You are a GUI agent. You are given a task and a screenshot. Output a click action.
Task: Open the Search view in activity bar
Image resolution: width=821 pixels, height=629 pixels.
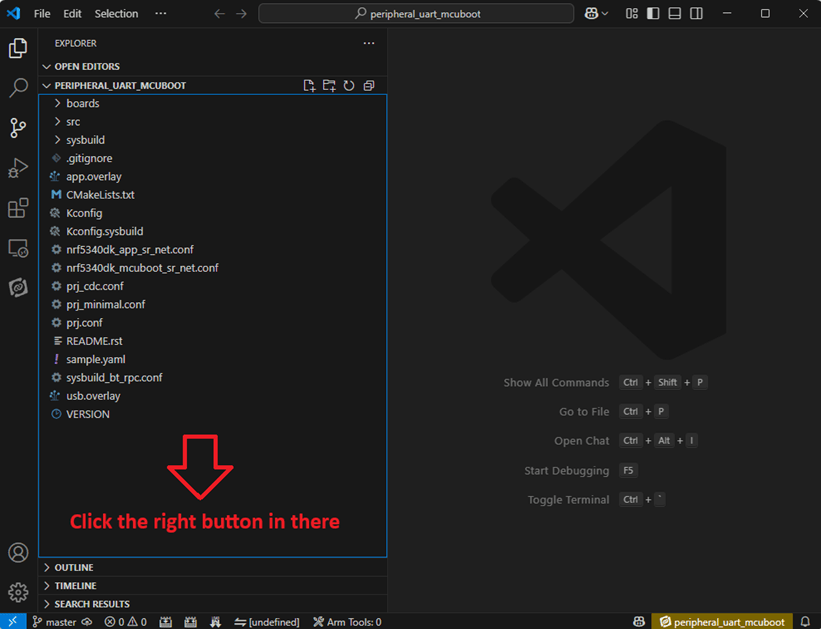click(x=18, y=88)
